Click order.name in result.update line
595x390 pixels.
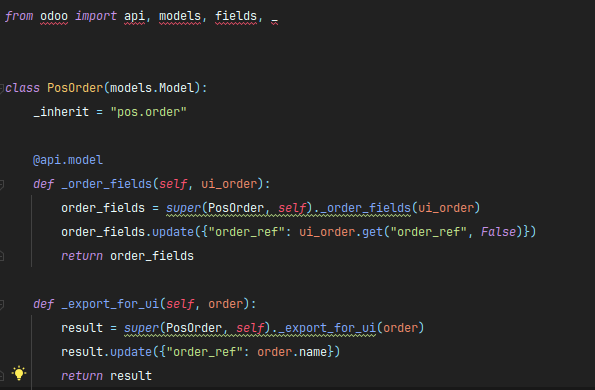tap(292, 352)
